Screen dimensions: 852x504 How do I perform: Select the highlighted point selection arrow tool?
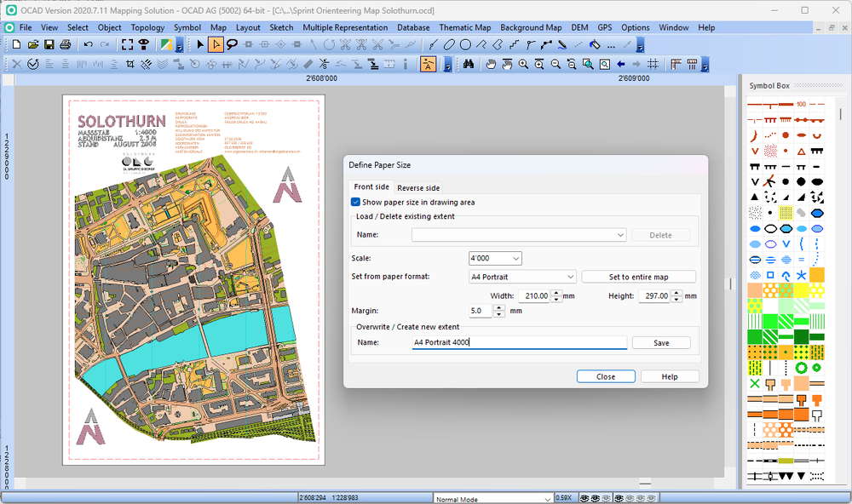tap(216, 44)
